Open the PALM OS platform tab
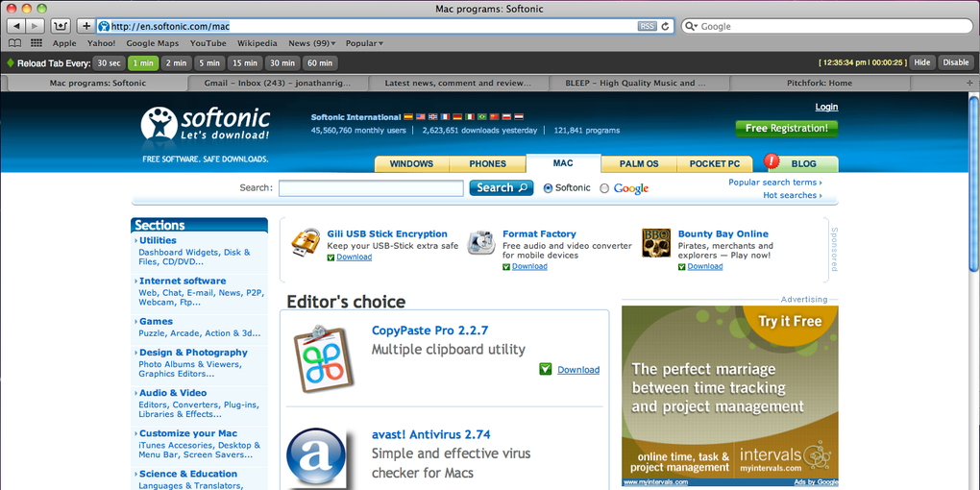The height and width of the screenshot is (490, 980). tap(639, 163)
